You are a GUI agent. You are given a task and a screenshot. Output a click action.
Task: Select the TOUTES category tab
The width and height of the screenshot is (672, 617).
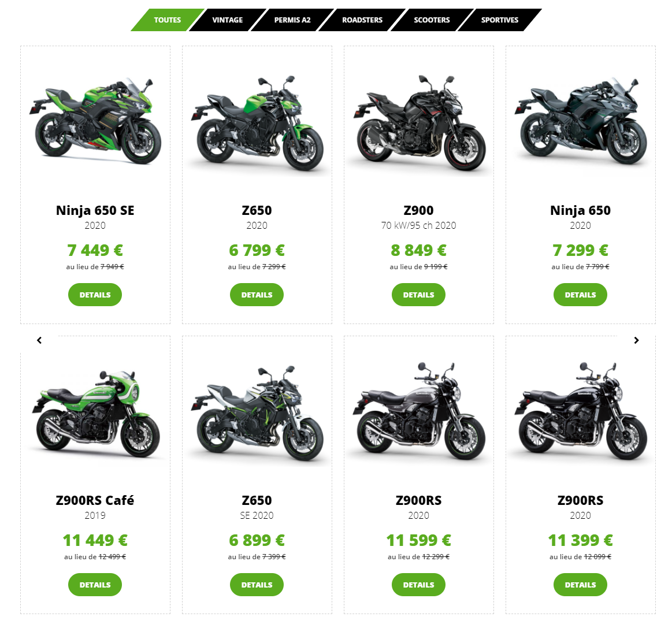tap(168, 20)
